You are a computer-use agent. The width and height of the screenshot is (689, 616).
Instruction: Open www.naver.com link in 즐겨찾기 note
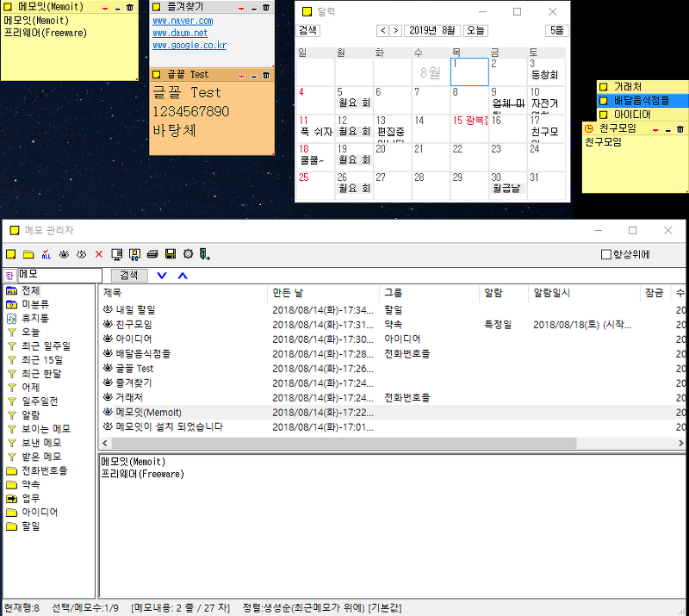click(x=183, y=21)
